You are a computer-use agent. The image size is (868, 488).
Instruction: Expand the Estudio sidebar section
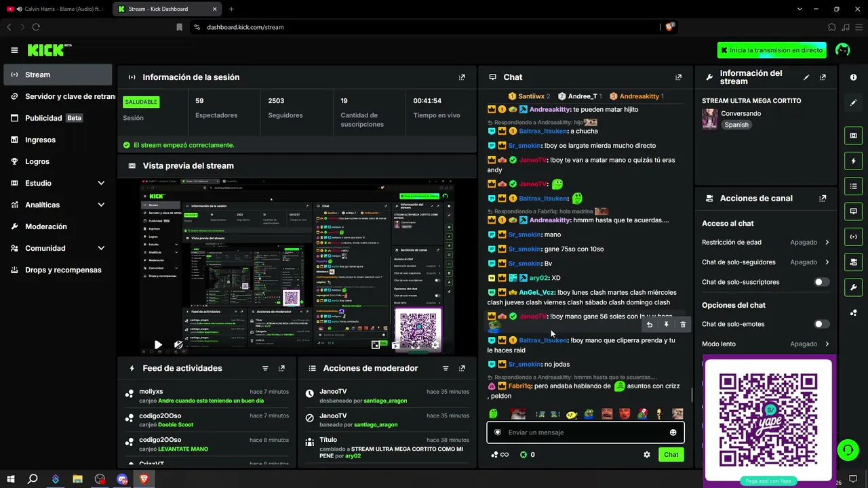101,183
